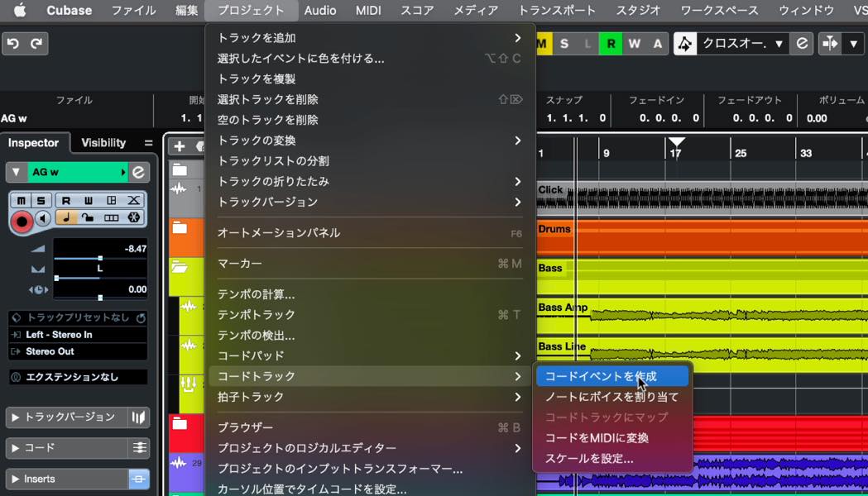Image resolution: width=868 pixels, height=496 pixels.
Task: Collapse the AG w track section triangle
Action: pyautogui.click(x=16, y=172)
